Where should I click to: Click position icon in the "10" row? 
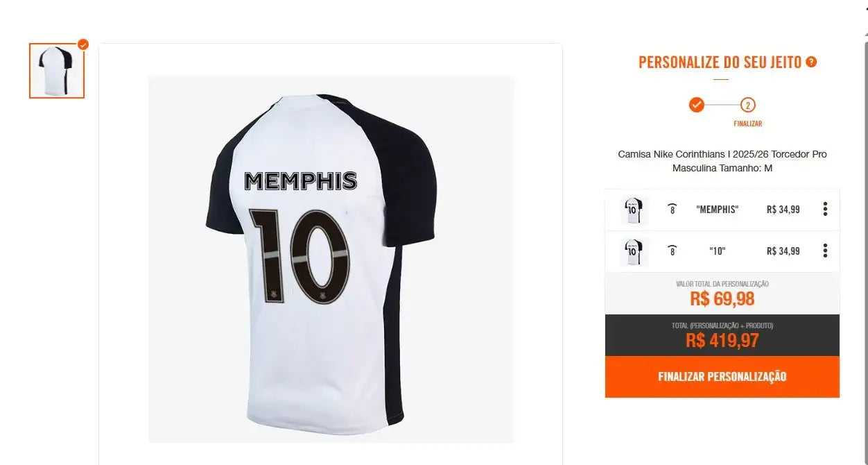click(x=672, y=251)
